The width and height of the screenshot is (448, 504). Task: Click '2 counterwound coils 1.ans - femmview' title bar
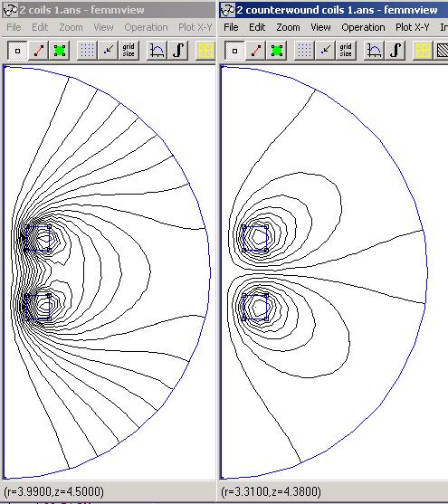point(334,10)
